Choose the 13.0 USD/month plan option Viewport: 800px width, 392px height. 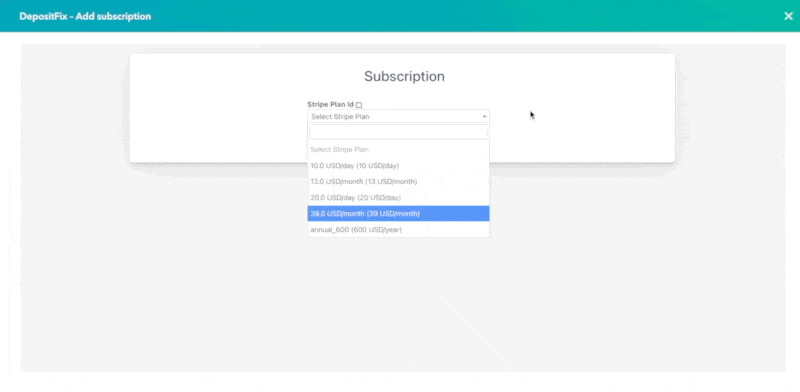click(x=398, y=182)
